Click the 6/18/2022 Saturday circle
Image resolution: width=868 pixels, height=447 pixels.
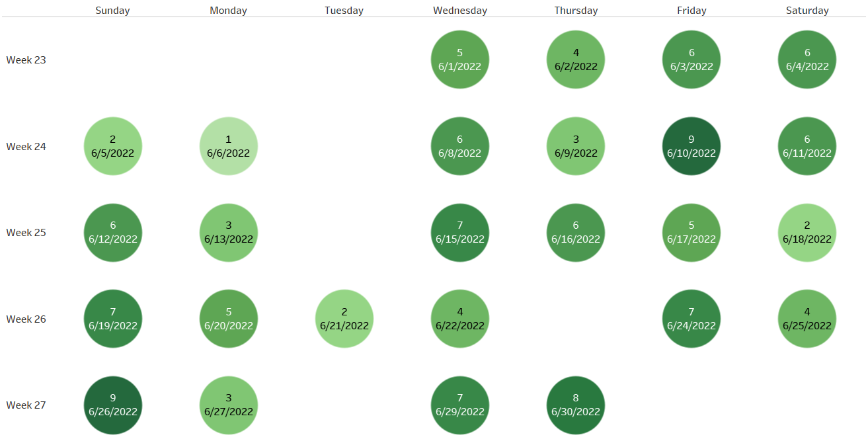click(x=807, y=232)
